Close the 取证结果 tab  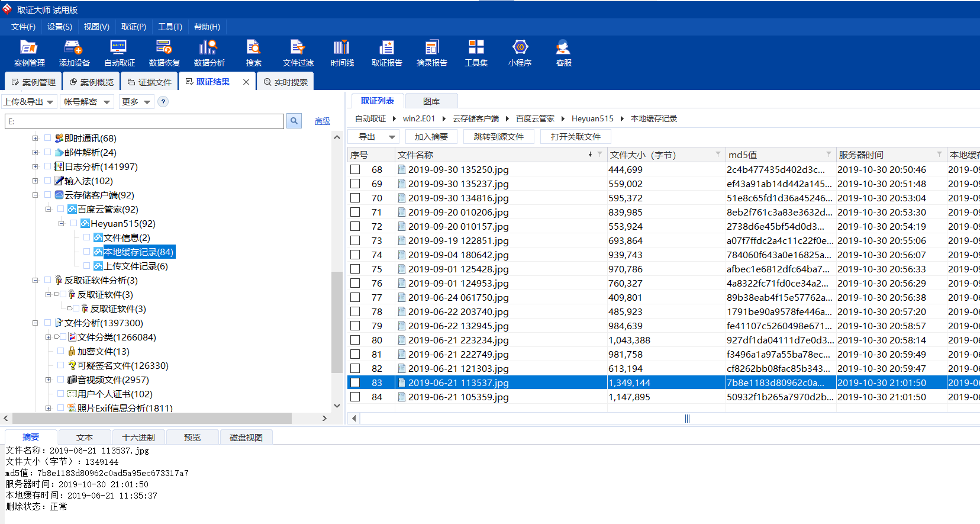pyautogui.click(x=246, y=82)
